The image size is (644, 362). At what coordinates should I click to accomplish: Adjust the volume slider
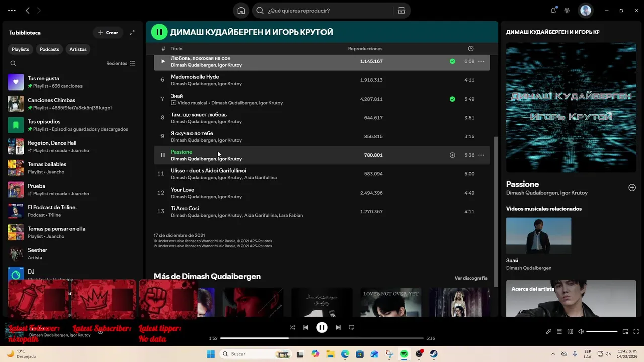602,331
